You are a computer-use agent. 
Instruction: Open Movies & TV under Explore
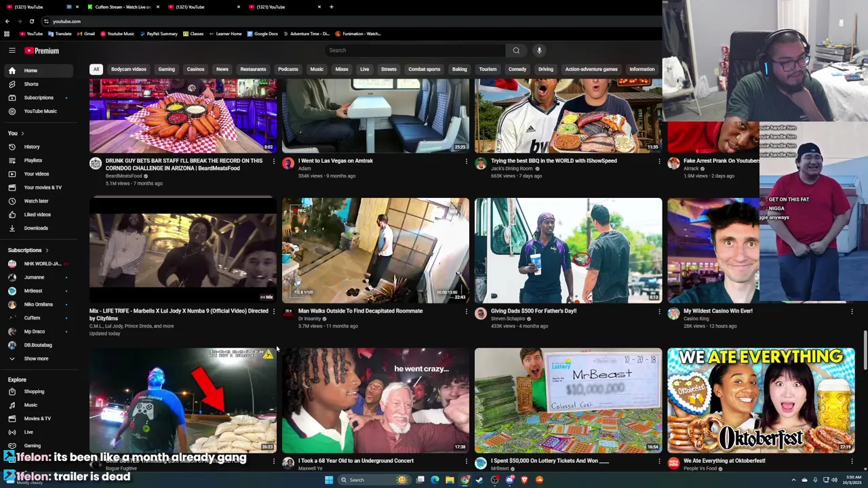38,419
